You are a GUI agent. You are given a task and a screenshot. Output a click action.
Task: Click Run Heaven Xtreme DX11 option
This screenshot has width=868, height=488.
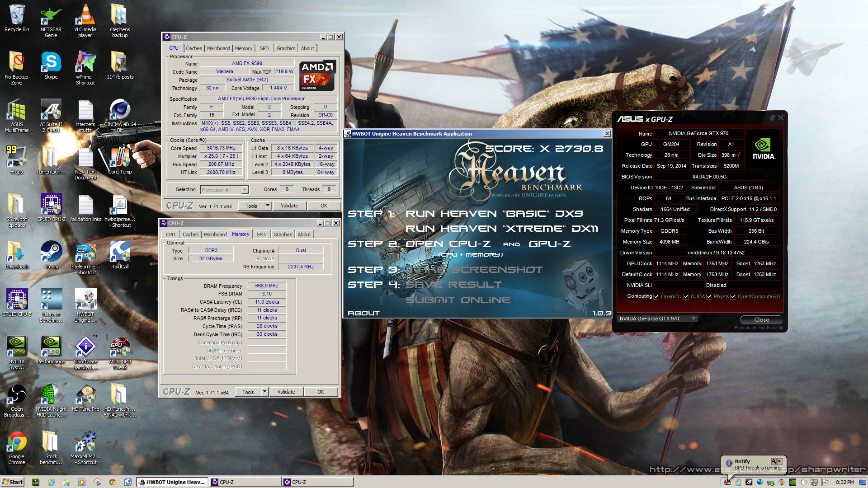click(x=502, y=229)
